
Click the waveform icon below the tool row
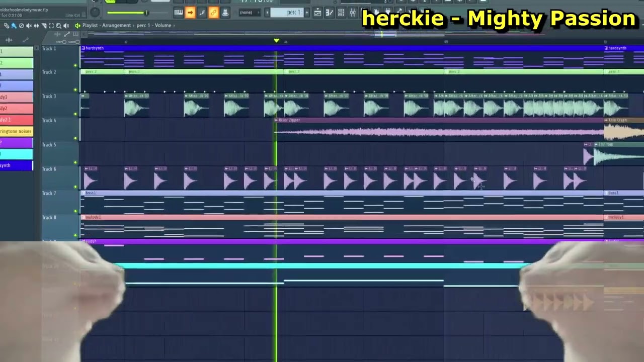pyautogui.click(x=9, y=40)
